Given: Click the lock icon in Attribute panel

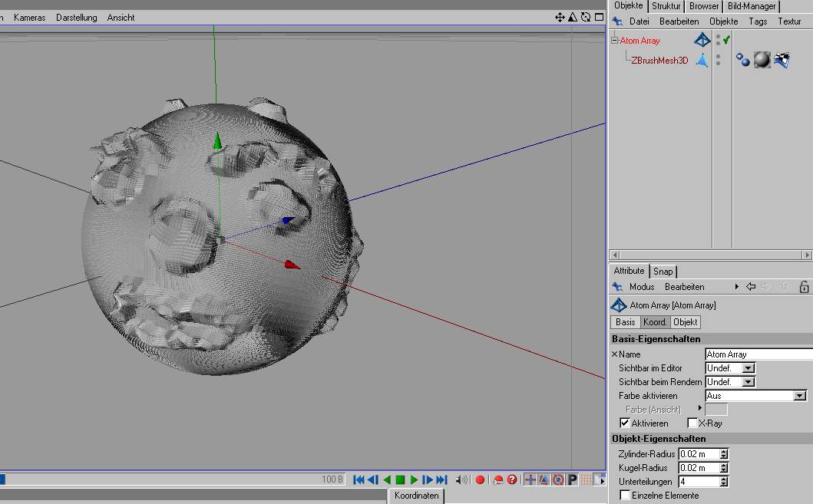Looking at the screenshot, I should (x=804, y=287).
